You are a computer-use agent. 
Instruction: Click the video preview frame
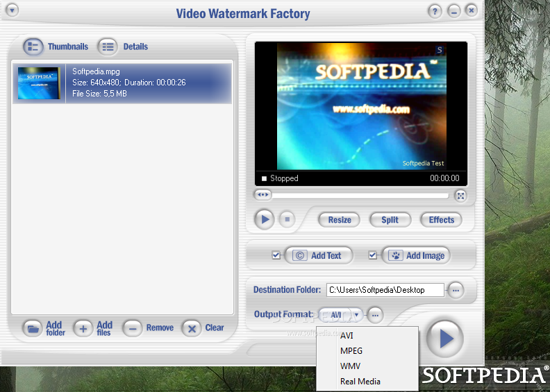[362, 106]
